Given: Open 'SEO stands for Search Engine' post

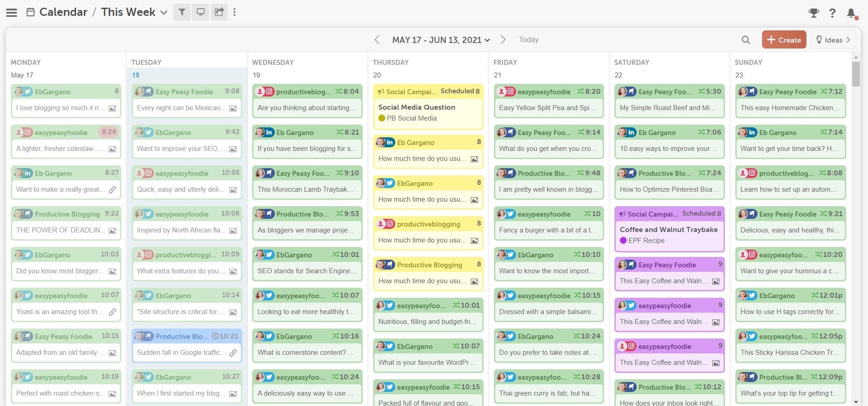Looking at the screenshot, I should 307,264.
